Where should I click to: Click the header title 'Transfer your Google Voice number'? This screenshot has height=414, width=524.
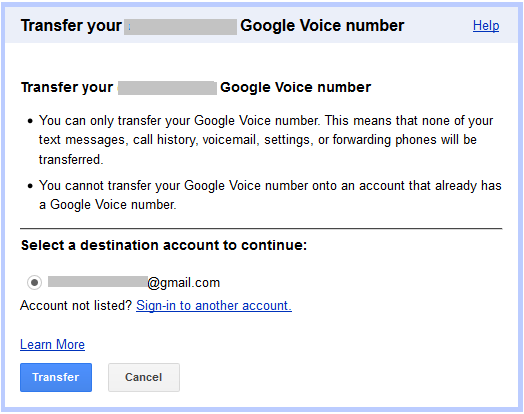pos(213,26)
